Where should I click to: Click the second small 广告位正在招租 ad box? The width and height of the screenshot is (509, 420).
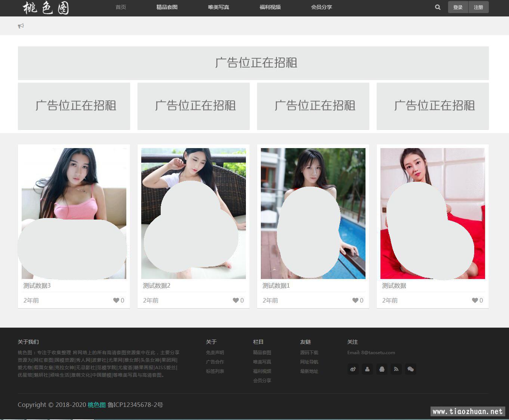tap(194, 106)
